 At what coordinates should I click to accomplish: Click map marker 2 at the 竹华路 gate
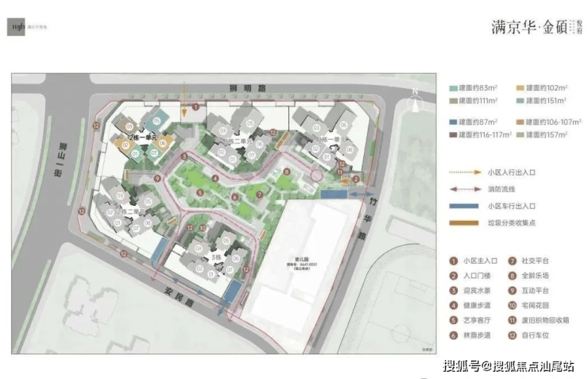(356, 180)
